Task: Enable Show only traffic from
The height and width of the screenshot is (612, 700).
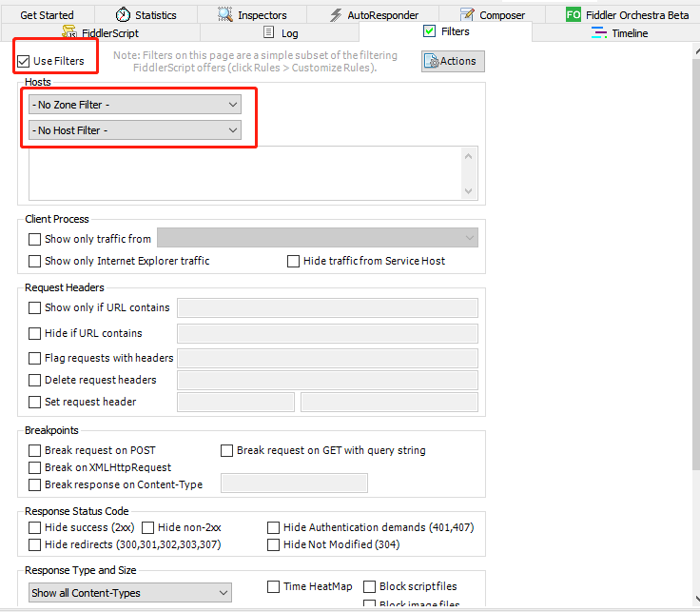Action: click(34, 239)
